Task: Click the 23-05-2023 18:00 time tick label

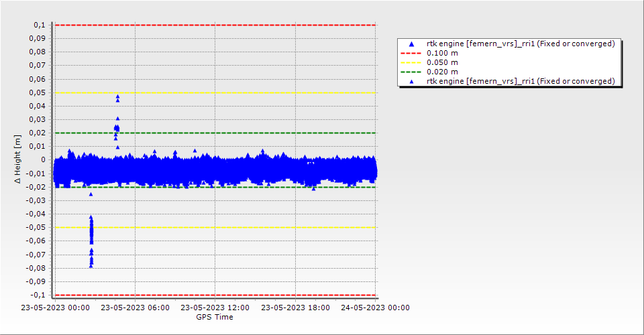Action: (295, 308)
